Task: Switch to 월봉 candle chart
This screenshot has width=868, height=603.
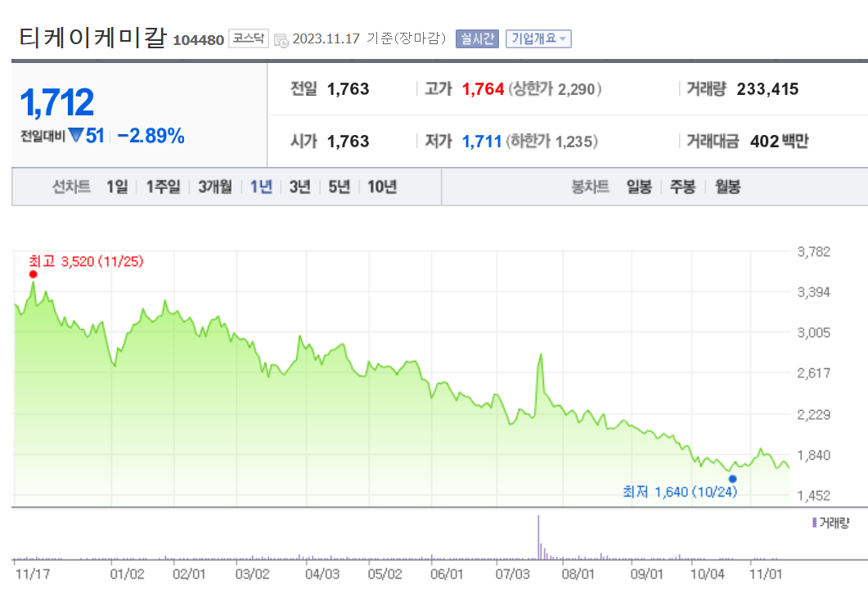Action: 727,187
